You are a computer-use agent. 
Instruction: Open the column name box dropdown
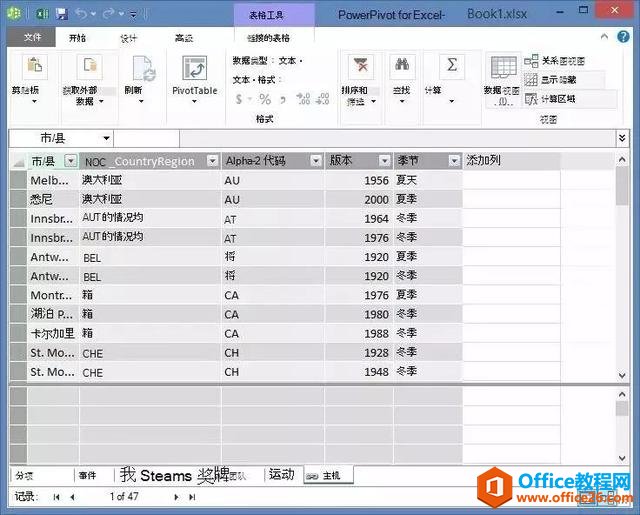pos(107,138)
